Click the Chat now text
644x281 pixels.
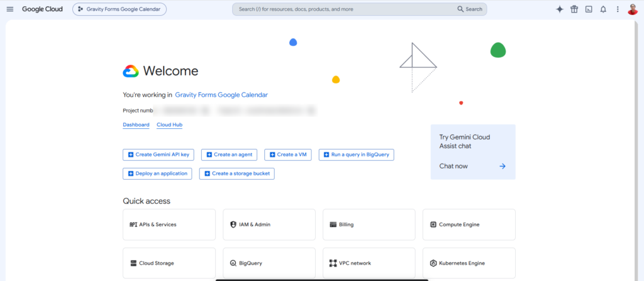[453, 167]
